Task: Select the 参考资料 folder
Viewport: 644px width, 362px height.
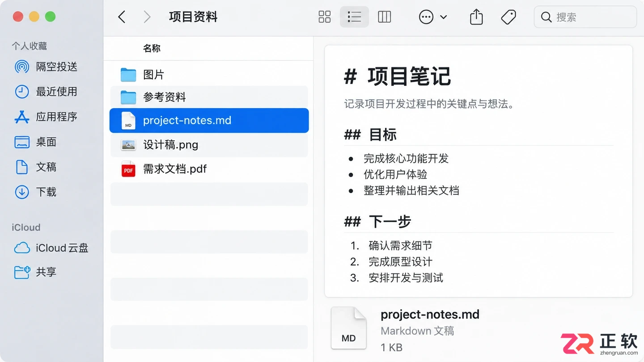Action: [x=209, y=97]
